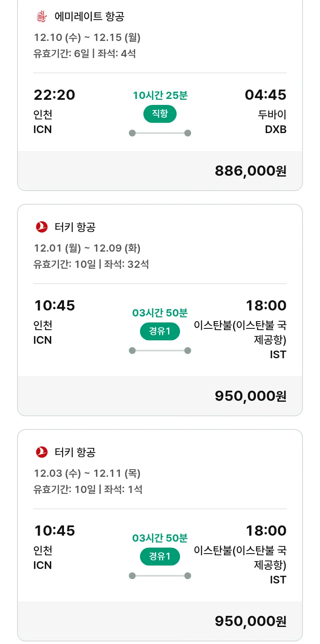Viewport: 320px width, 644px height.
Task: Click the 04:45 arrival time
Action: [265, 95]
